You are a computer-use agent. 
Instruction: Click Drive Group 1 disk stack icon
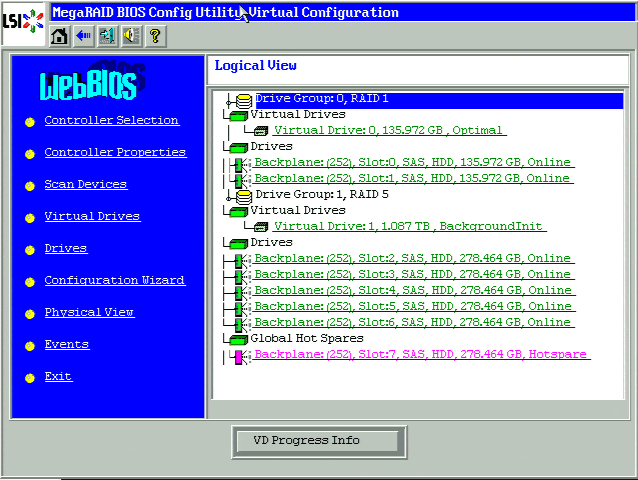(x=243, y=196)
